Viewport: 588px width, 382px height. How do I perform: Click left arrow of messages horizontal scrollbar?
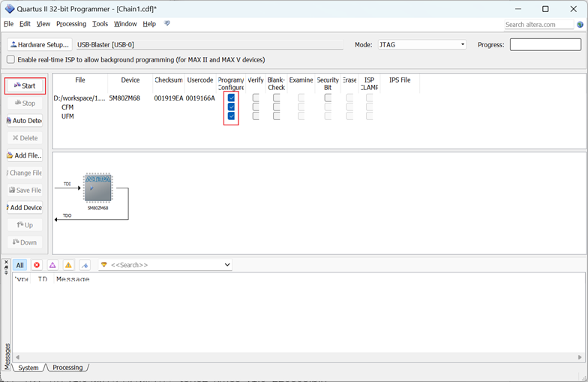(x=17, y=357)
